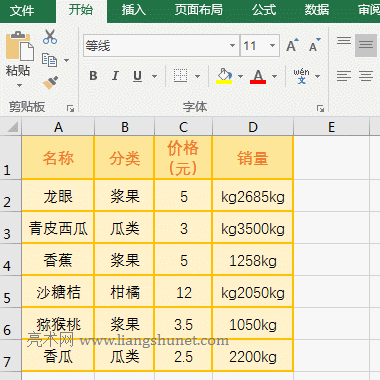Select the Format Painter brush
Screen dimensions: 380x380
(x=50, y=83)
